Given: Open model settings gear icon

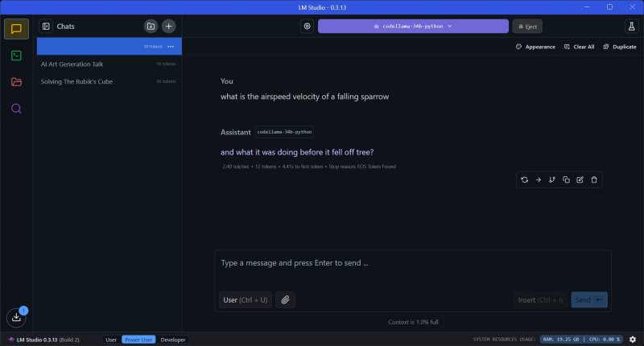Looking at the screenshot, I should [307, 27].
